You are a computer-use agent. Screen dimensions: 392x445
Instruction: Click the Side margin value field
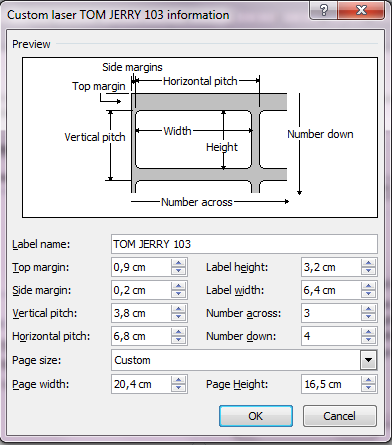tap(141, 290)
